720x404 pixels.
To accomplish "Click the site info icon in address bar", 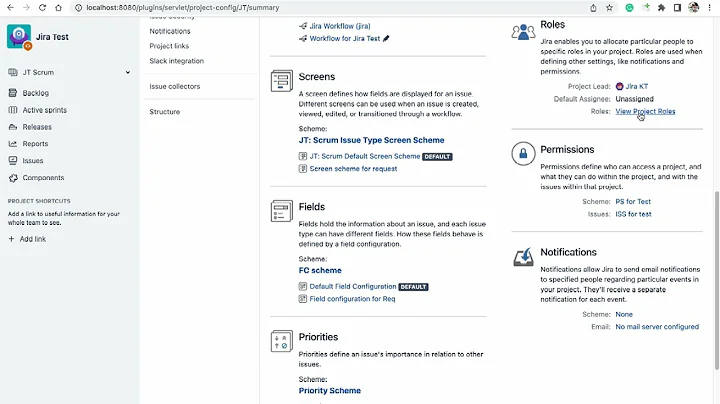I will pyautogui.click(x=79, y=8).
